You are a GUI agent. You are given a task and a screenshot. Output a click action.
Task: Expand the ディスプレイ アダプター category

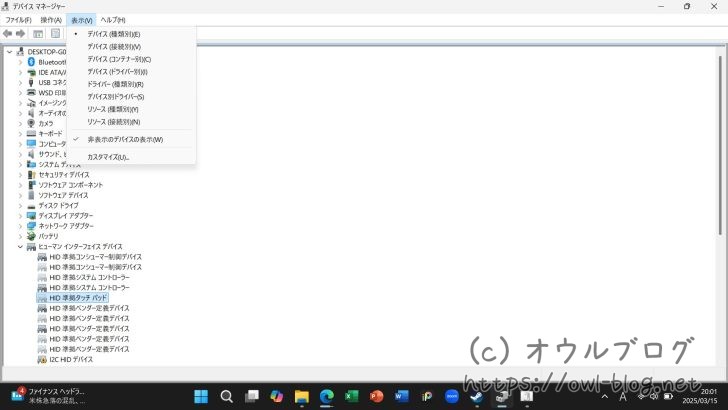click(x=20, y=215)
